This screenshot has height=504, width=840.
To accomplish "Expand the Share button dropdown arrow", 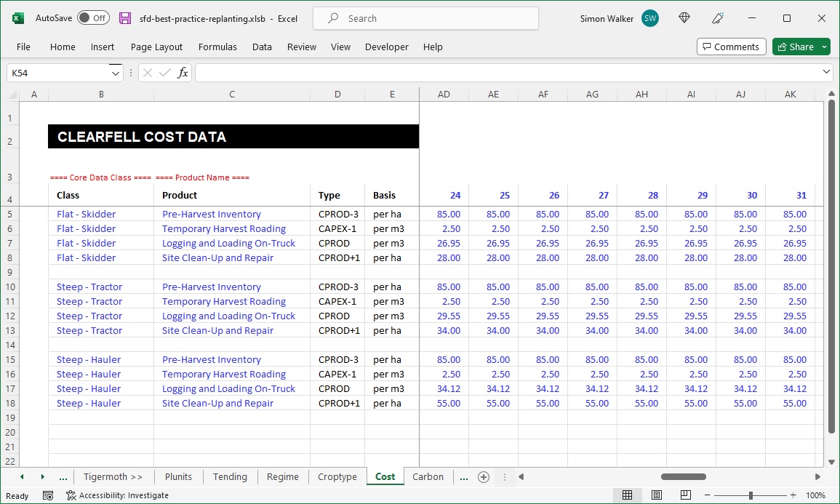I will point(825,47).
